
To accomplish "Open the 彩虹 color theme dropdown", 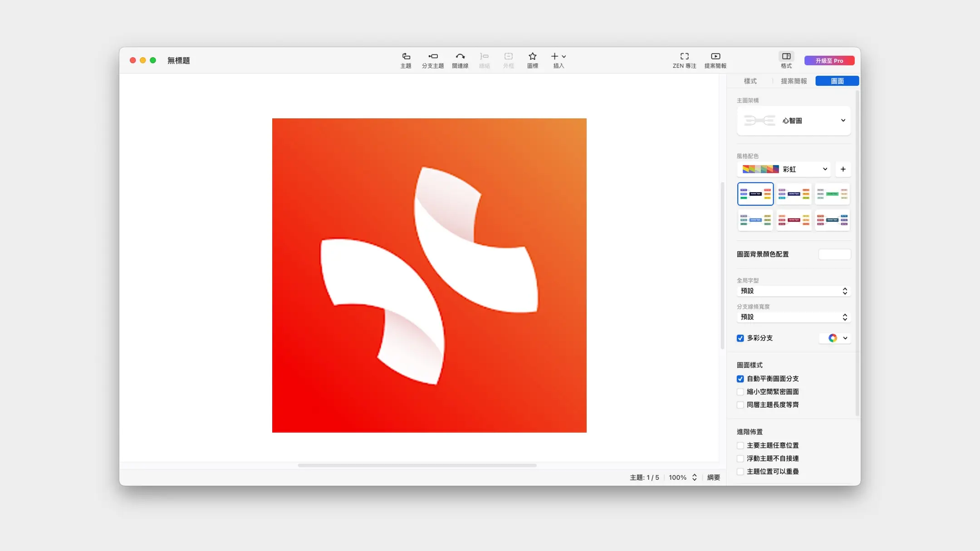I will 784,169.
